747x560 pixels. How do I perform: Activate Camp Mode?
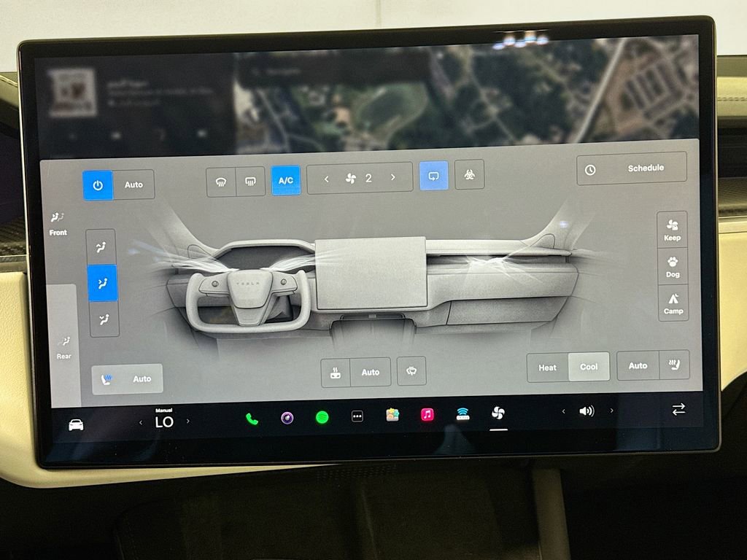pos(671,304)
